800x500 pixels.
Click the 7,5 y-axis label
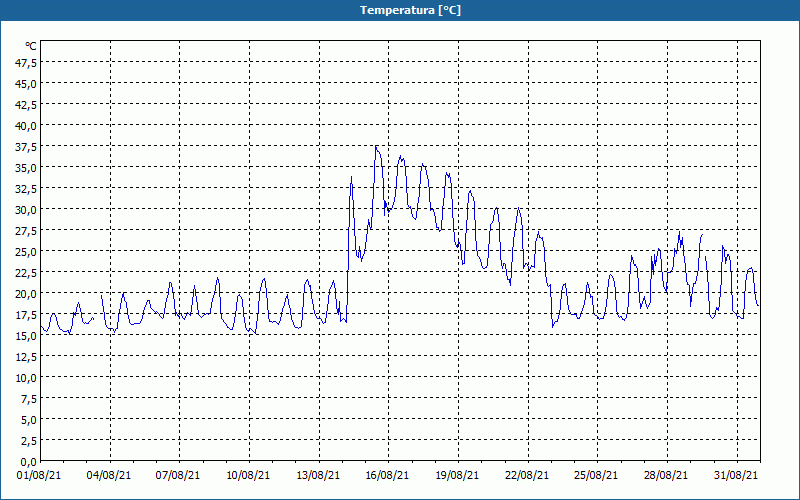[x=29, y=399]
